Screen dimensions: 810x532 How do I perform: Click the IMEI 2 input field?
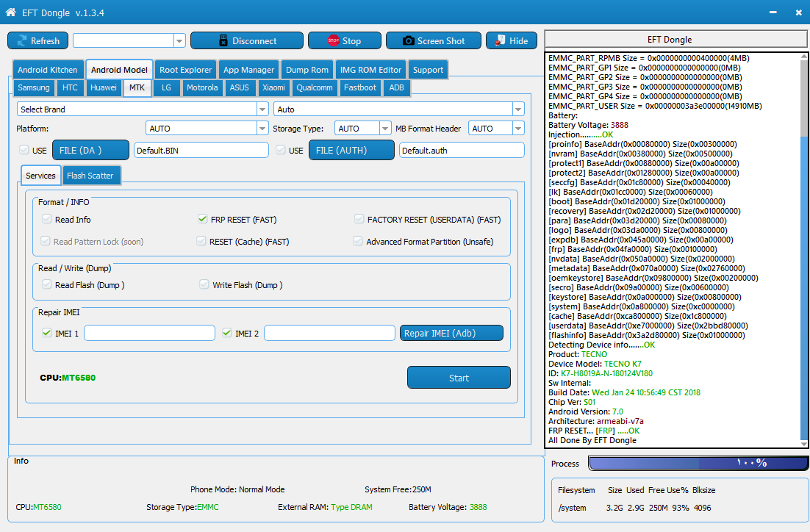pyautogui.click(x=329, y=333)
